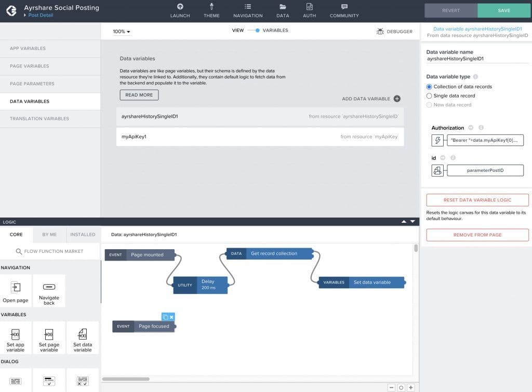The width and height of the screenshot is (532, 392).
Task: Click the info icon next to id
Action: (453, 158)
